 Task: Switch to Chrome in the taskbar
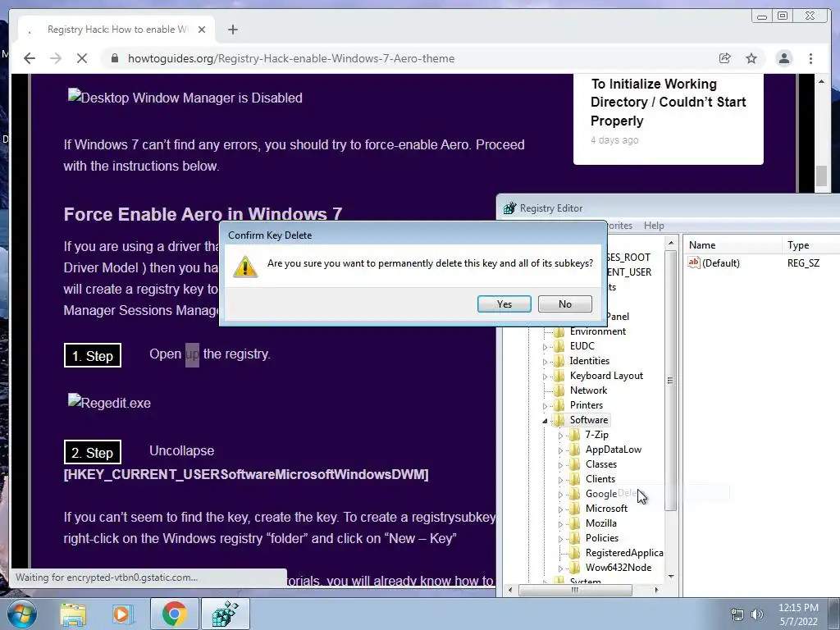174,614
